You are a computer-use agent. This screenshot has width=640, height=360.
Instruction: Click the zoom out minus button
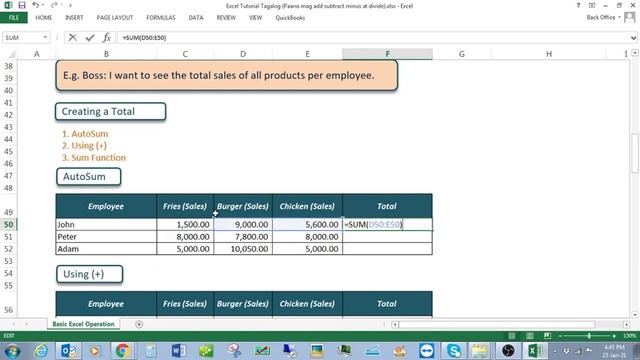(560, 336)
